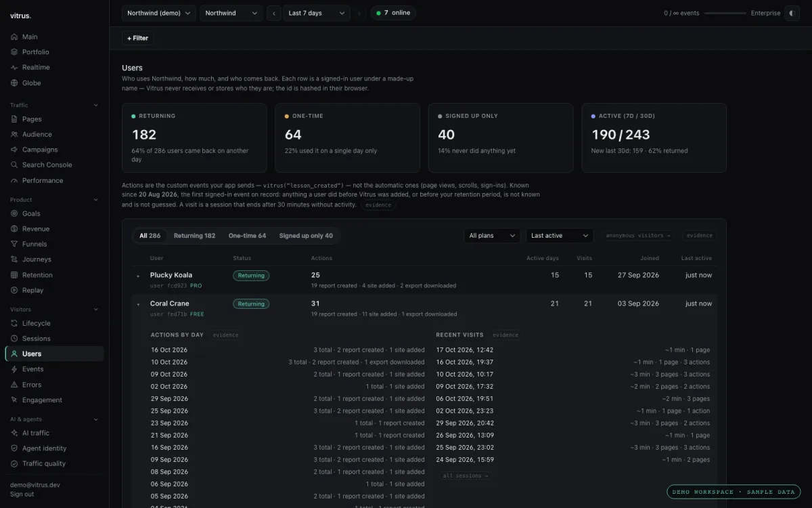Collapse the Traffic sidebar section
The image size is (812, 508).
point(95,105)
